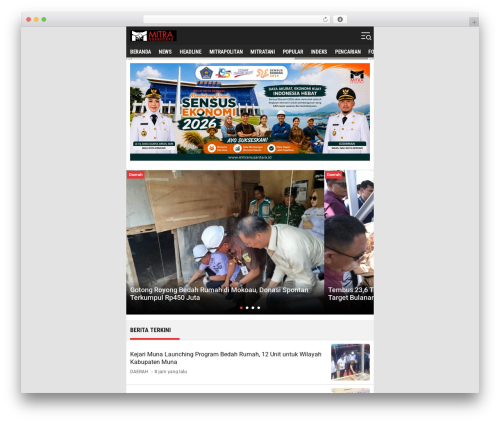The height and width of the screenshot is (423, 500).
Task: Close the browser window with red button
Action: tap(29, 19)
